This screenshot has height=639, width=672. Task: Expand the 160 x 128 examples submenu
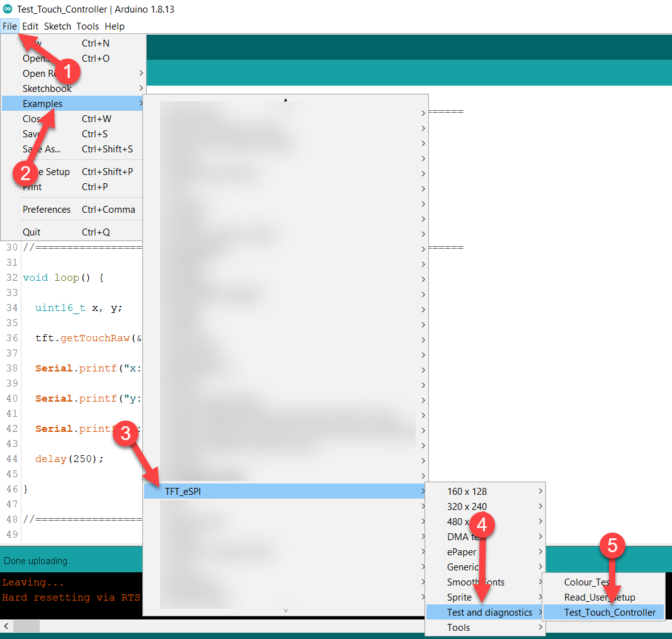486,491
